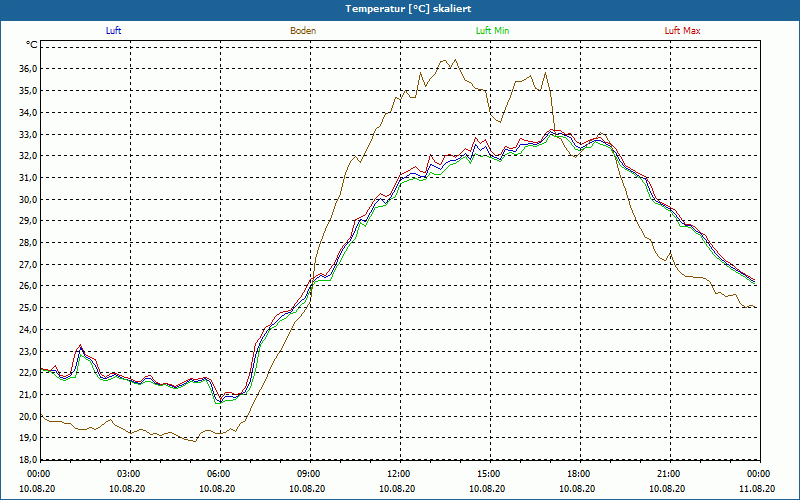Click the 34,0 y-axis value
Image resolution: width=800 pixels, height=500 pixels.
tap(28, 113)
